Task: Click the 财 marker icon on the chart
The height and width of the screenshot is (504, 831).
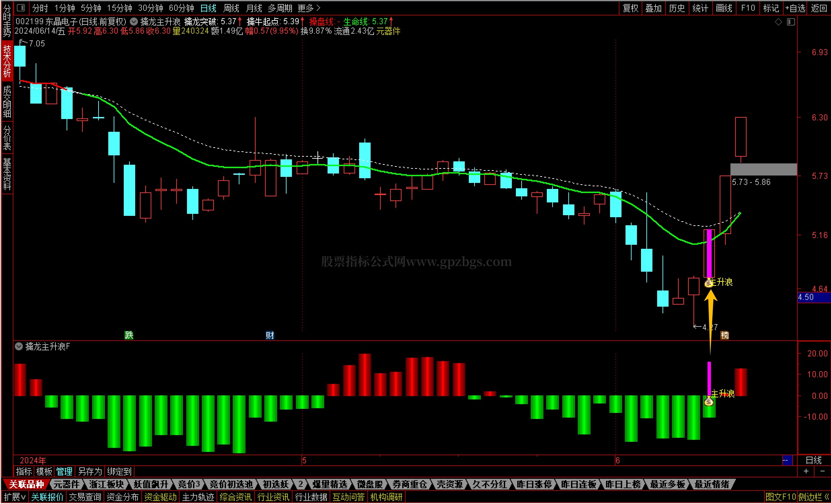Action: click(269, 335)
